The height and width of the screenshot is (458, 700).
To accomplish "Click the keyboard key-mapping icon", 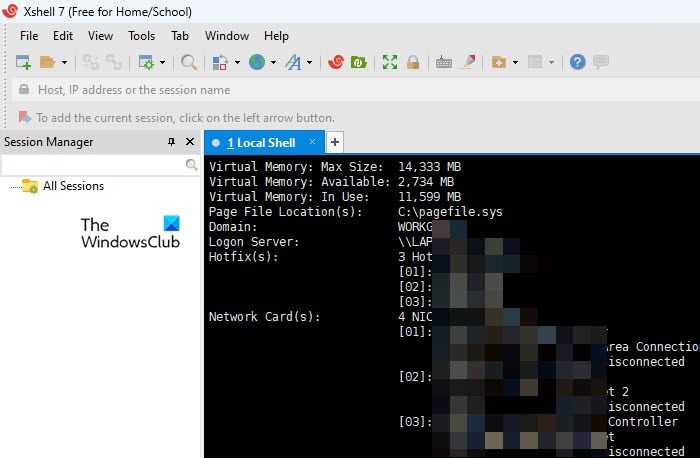I will coord(444,62).
